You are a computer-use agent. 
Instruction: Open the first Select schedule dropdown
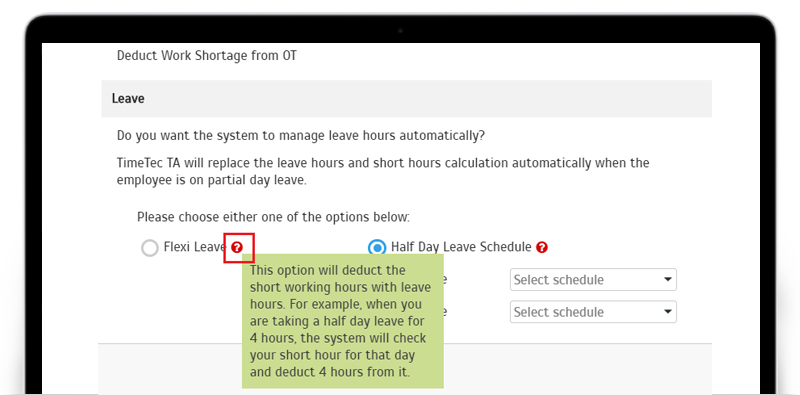click(x=593, y=280)
